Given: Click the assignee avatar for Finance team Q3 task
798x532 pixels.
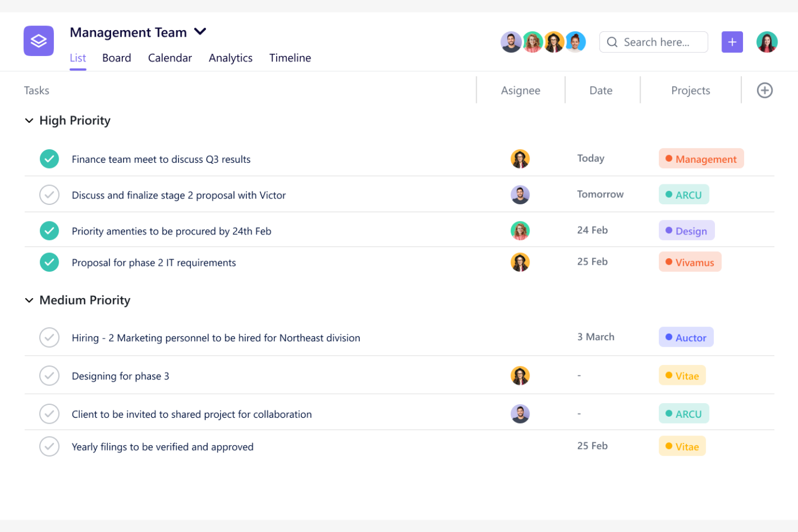Looking at the screenshot, I should click(x=520, y=158).
